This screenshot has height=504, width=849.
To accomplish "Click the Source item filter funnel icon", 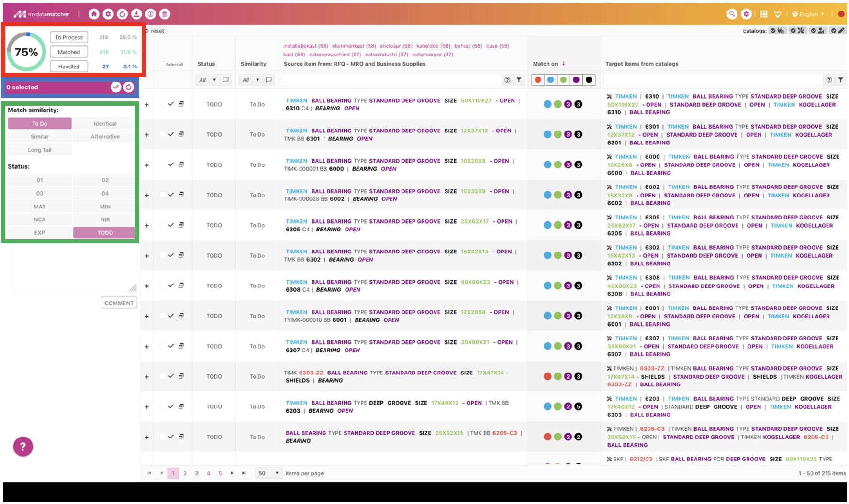I will tap(519, 80).
